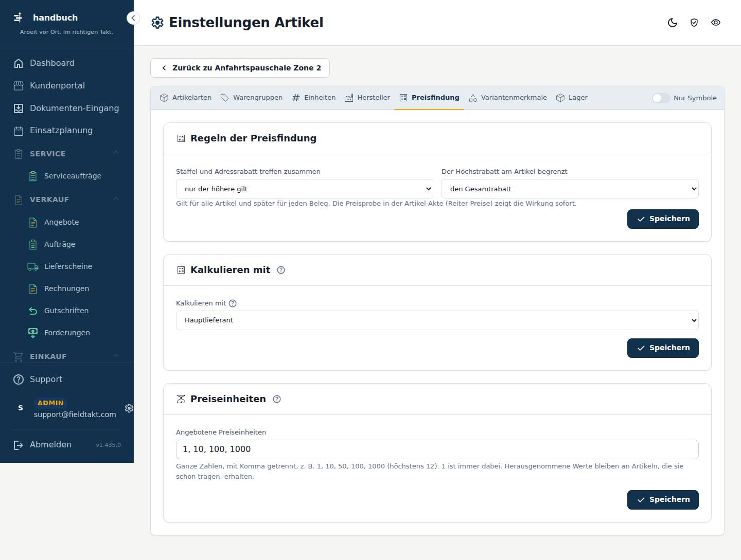Save Regeln der Preisfindung settings
The image size is (741, 560).
pos(663,219)
